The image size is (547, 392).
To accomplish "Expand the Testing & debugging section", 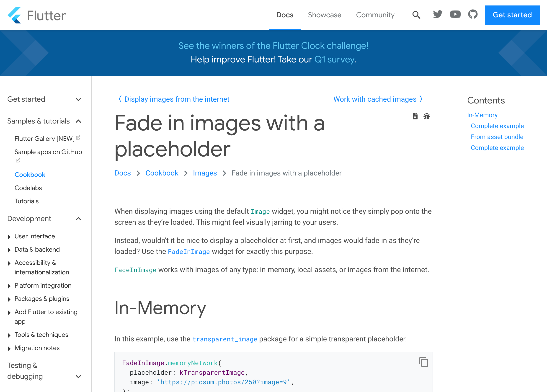I will click(78, 376).
